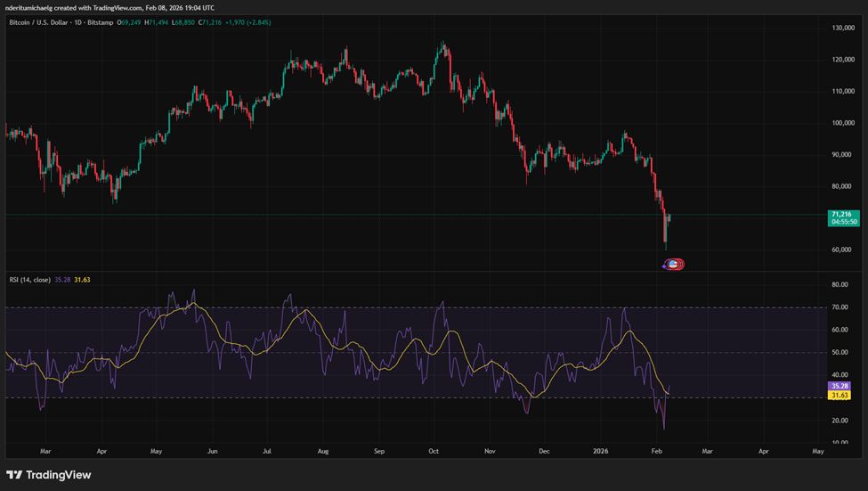Click the purple star marker below candles

[664, 265]
